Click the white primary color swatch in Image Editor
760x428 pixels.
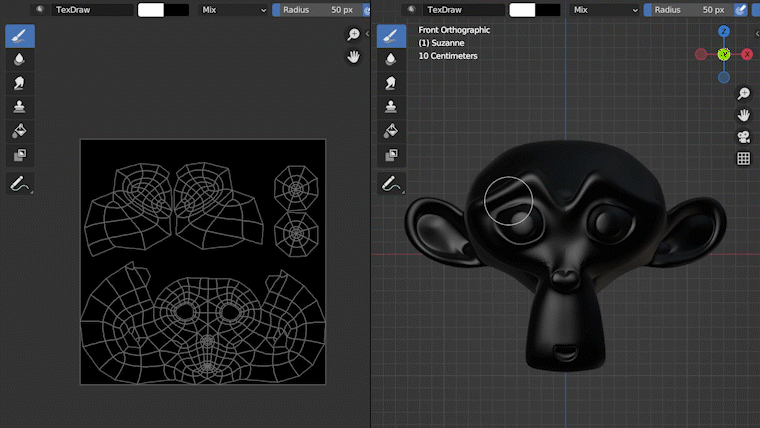tap(151, 9)
